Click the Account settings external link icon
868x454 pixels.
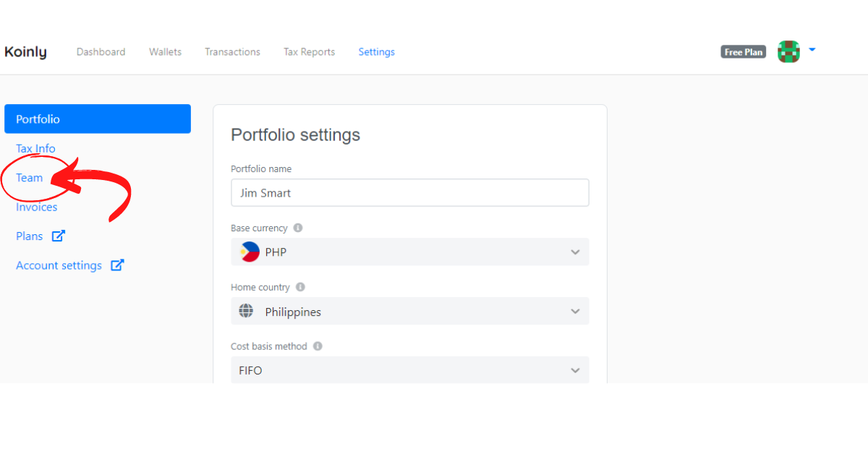(x=117, y=265)
